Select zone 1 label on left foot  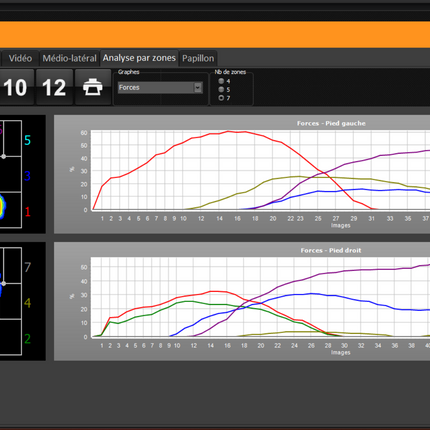click(x=28, y=212)
